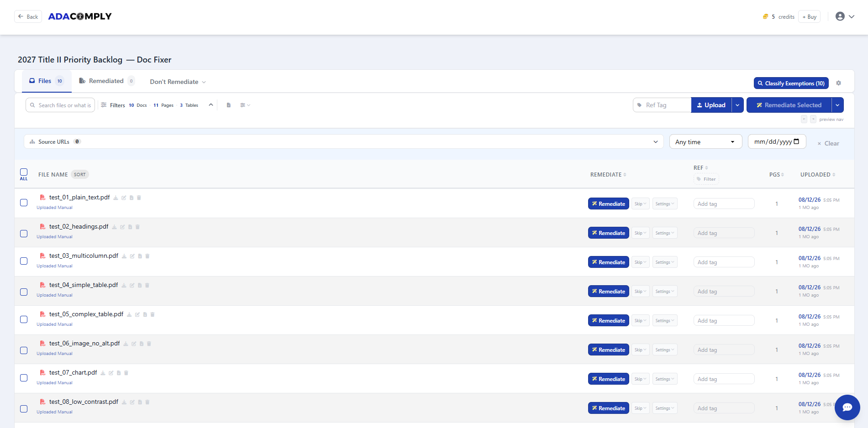Open the document icon next to test_04_simple_table.pdf
Screen dimensions: 868x428
(x=140, y=286)
